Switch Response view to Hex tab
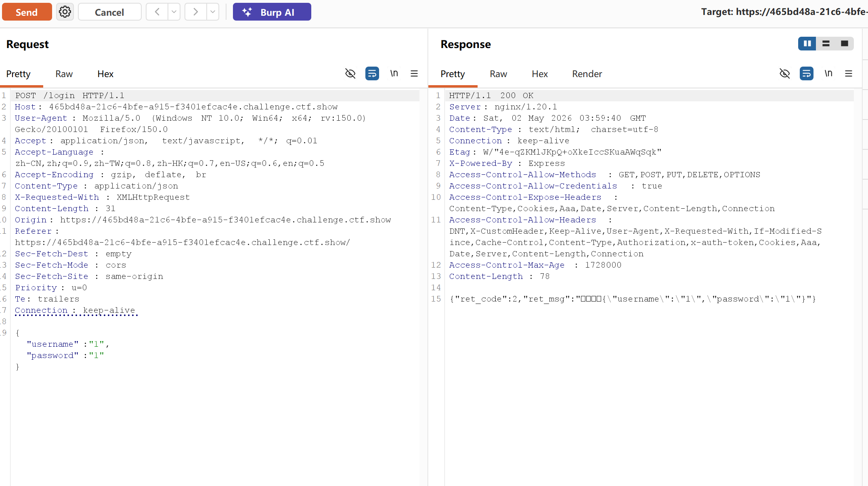 coord(540,74)
